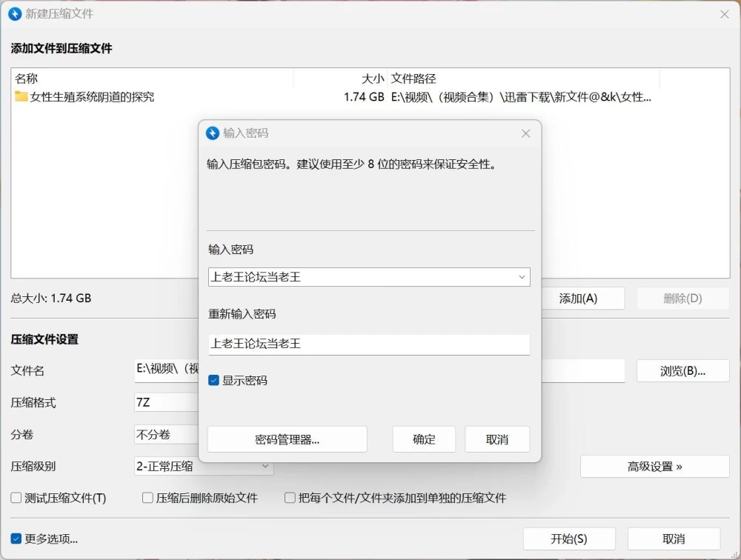Screen dimensions: 741x560
Task: Click the app logo in the password dialog title
Action: tap(213, 133)
